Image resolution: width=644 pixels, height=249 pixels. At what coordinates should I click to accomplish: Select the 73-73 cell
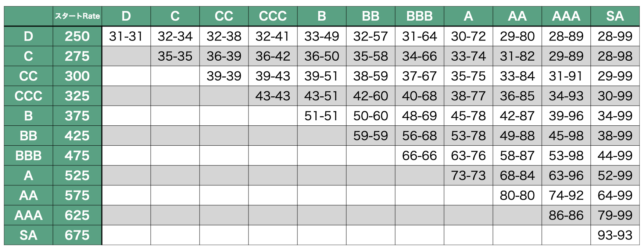468,175
